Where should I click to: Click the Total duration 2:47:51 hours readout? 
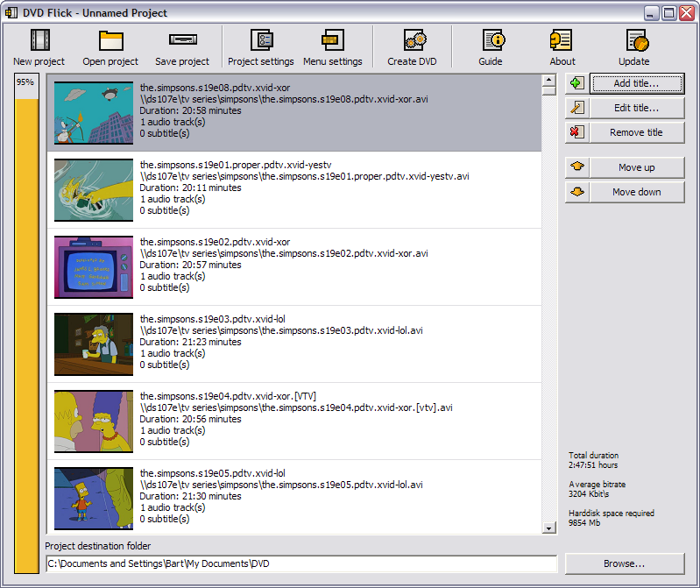tap(594, 460)
